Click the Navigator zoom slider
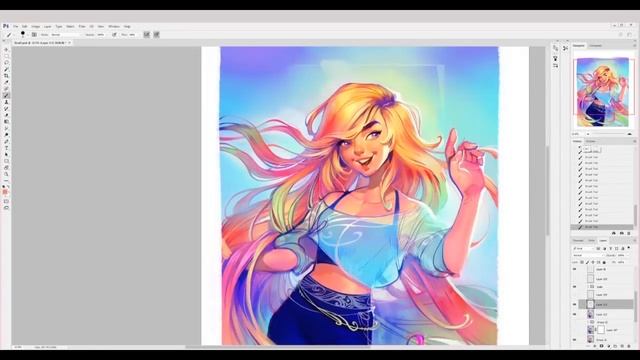The image size is (640, 360). tap(610, 134)
